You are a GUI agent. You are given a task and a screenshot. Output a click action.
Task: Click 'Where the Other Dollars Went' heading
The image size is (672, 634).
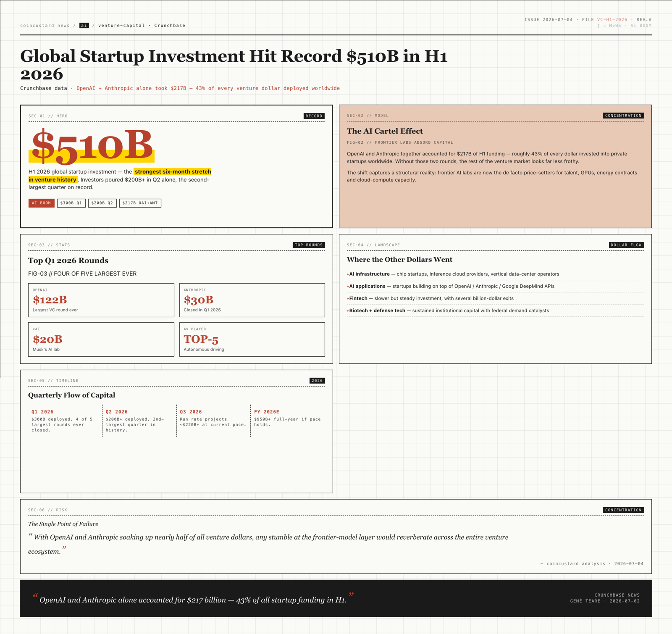tap(399, 260)
